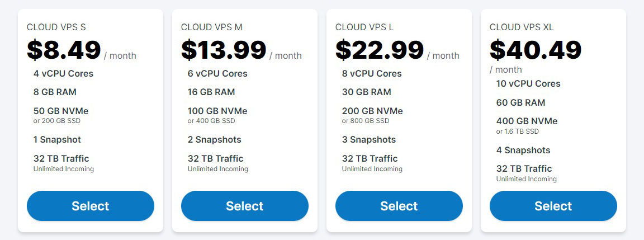
Task: Select the Cloud VPS XL plan
Action: (x=553, y=206)
